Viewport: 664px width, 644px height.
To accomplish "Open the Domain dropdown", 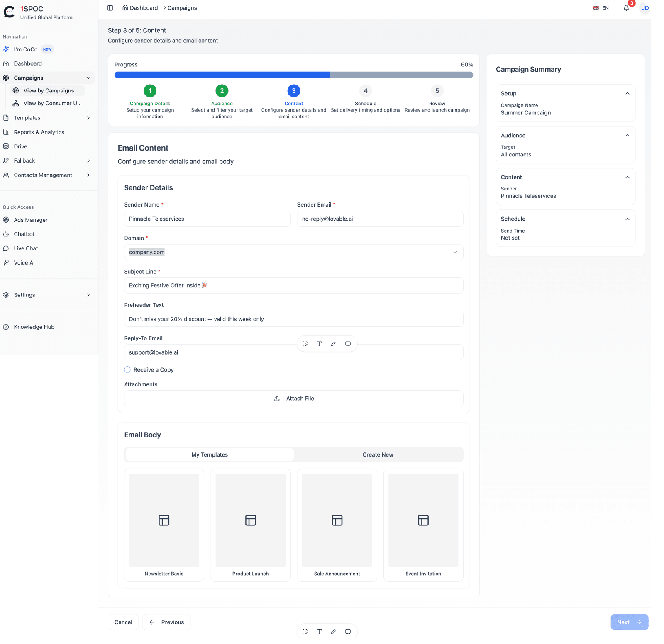I will 294,252.
